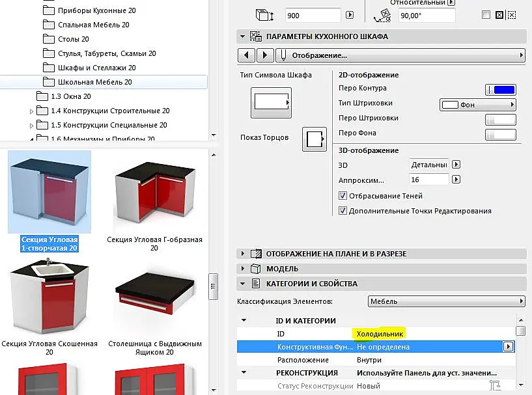Open the Тип Штриховки Фон dropdown
The height and width of the screenshot is (395, 532).
(478, 105)
